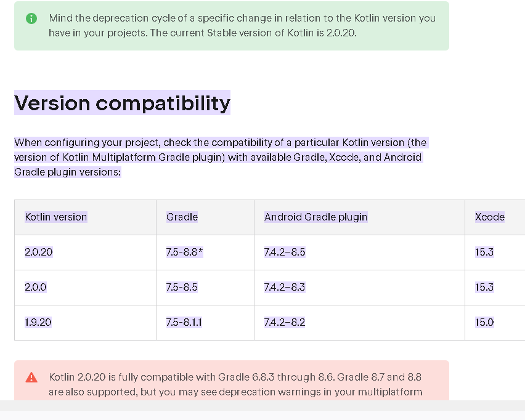Click the Android Gradle plugin 7.4.2–8.5 cell

tap(285, 252)
